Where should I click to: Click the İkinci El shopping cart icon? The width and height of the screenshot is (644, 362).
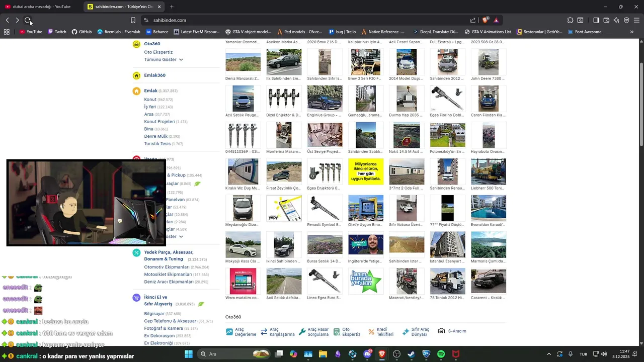136,298
